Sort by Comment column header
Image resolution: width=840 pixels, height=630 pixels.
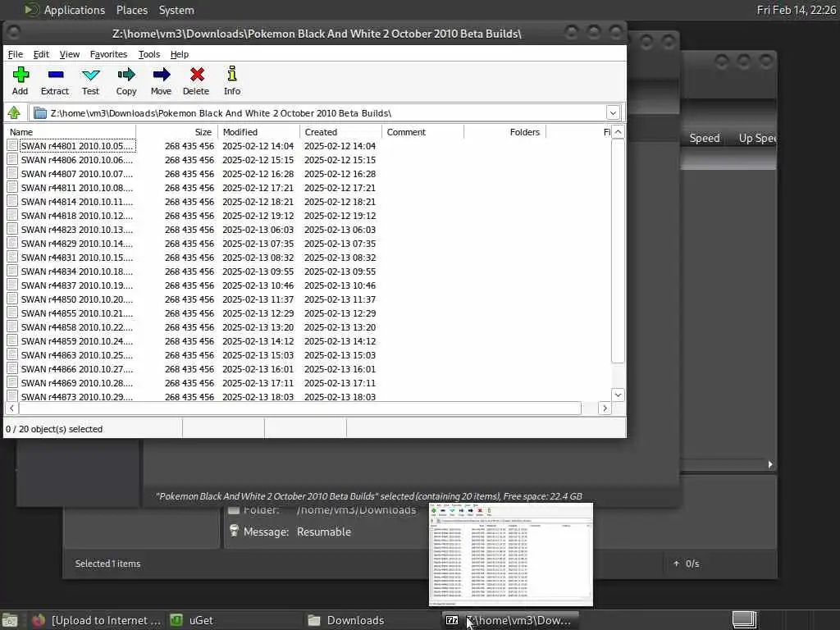pyautogui.click(x=422, y=132)
